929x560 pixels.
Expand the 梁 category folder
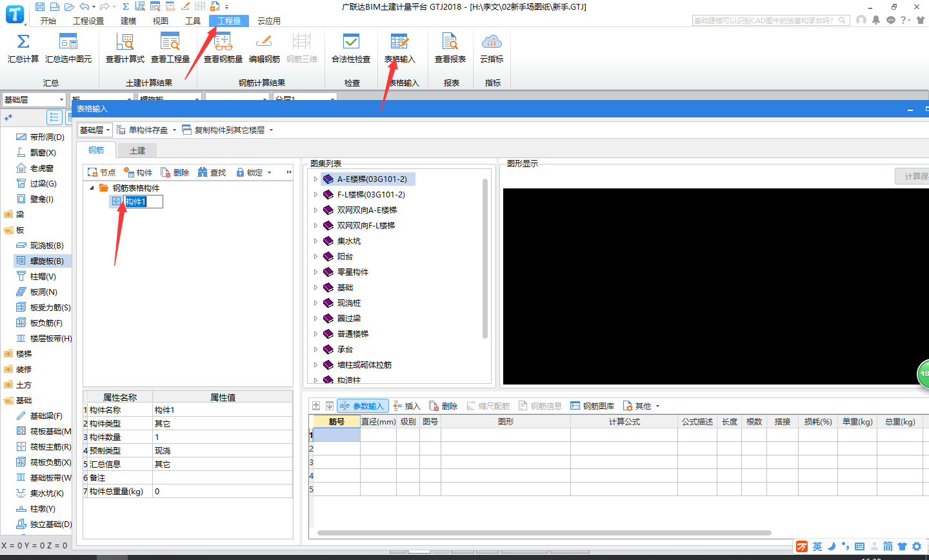pyautogui.click(x=8, y=214)
